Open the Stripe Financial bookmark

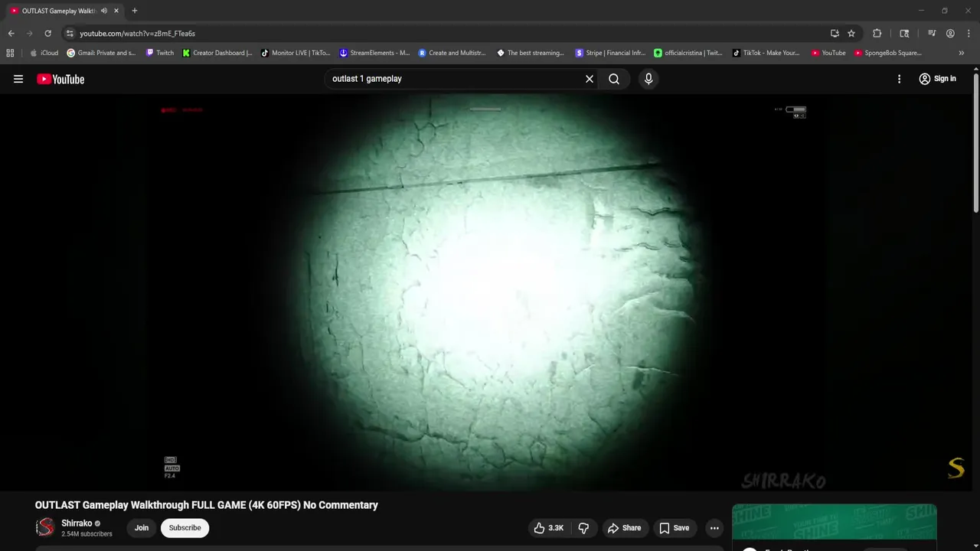click(610, 53)
